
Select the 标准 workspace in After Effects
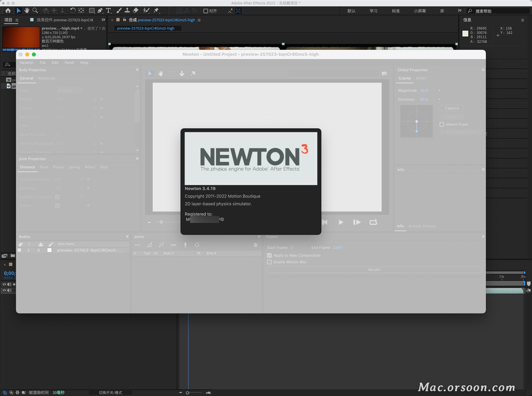coord(396,11)
